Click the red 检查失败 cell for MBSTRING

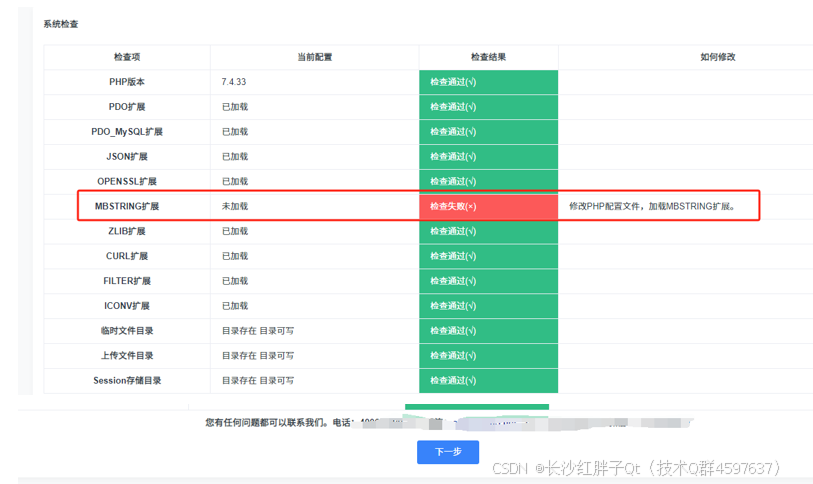(488, 206)
